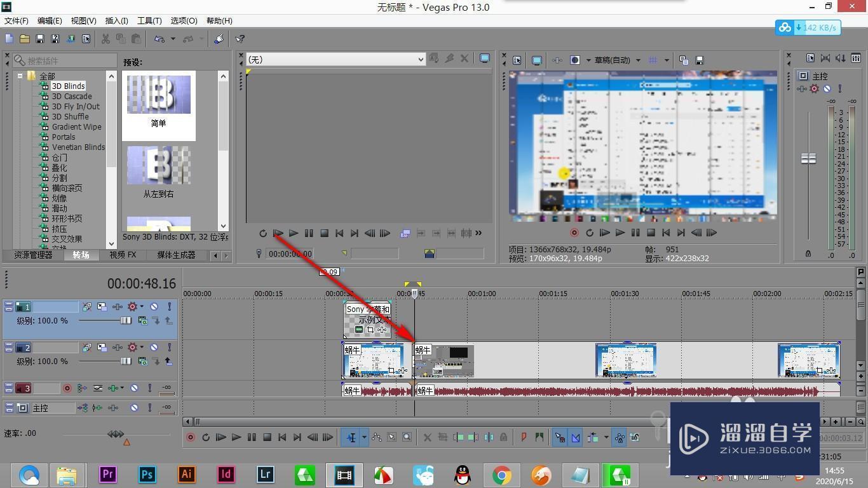Viewport: 868px width, 488px height.
Task: Copy preview snapshot to clipboard icon
Action: pos(684,60)
